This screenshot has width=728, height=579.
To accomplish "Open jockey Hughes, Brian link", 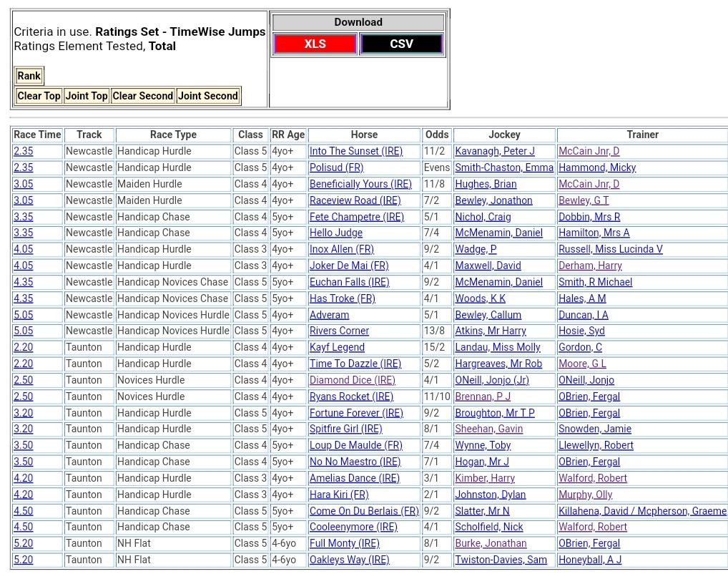I will pyautogui.click(x=486, y=184).
